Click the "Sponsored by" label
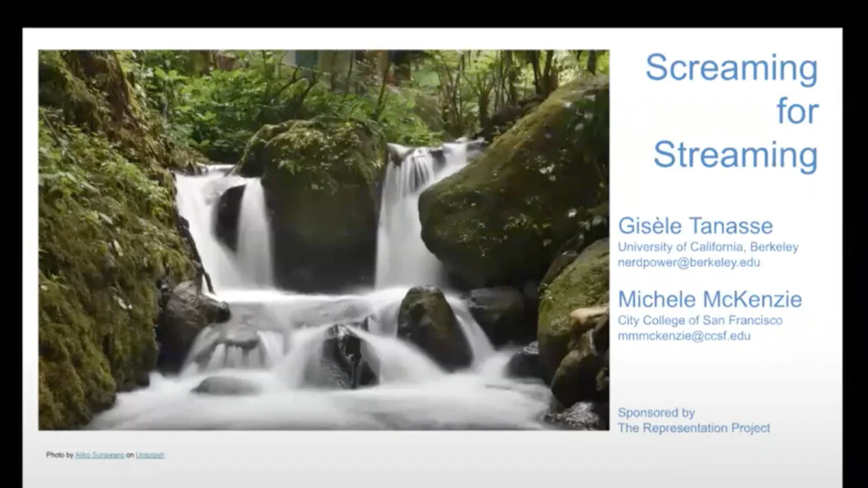The image size is (868, 488). pos(656,413)
